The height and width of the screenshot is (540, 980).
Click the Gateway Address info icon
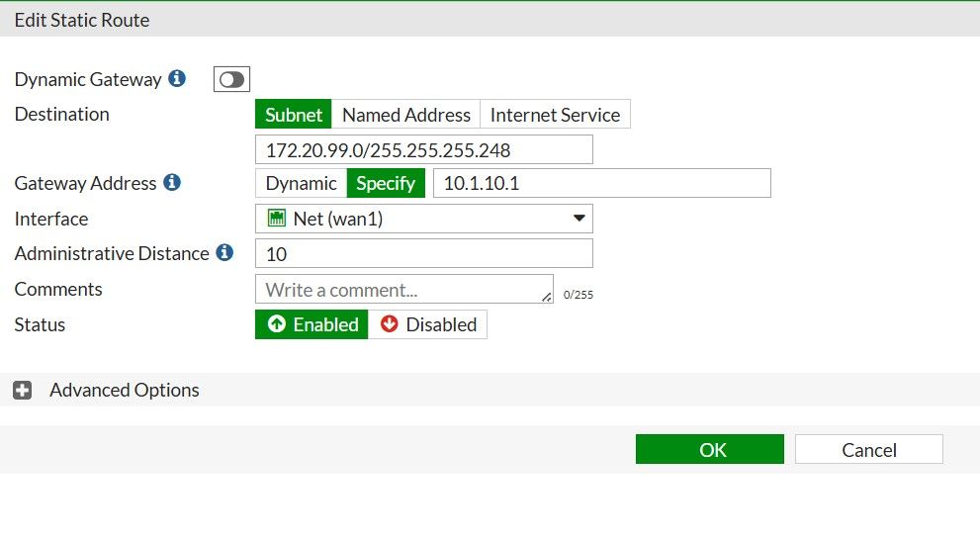(172, 183)
